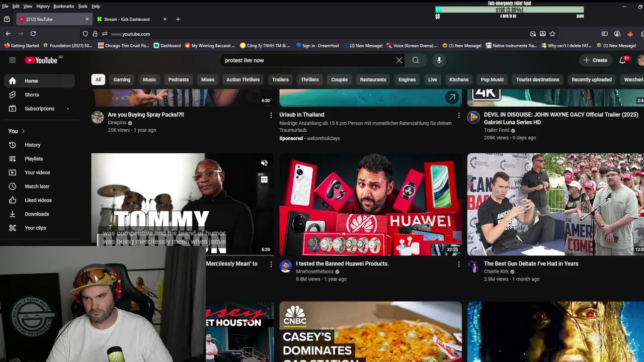Image resolution: width=644 pixels, height=362 pixels.
Task: Click the ad external link arrow
Action: (x=452, y=97)
